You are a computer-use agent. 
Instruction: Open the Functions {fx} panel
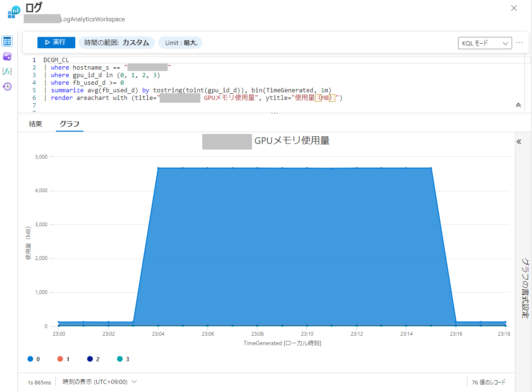[x=7, y=71]
